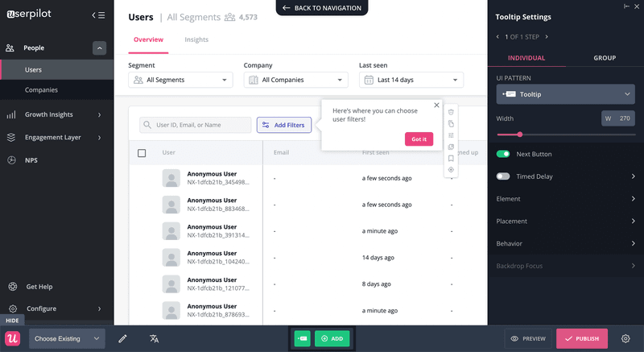
Task: Go to previous step arrow
Action: (497, 36)
